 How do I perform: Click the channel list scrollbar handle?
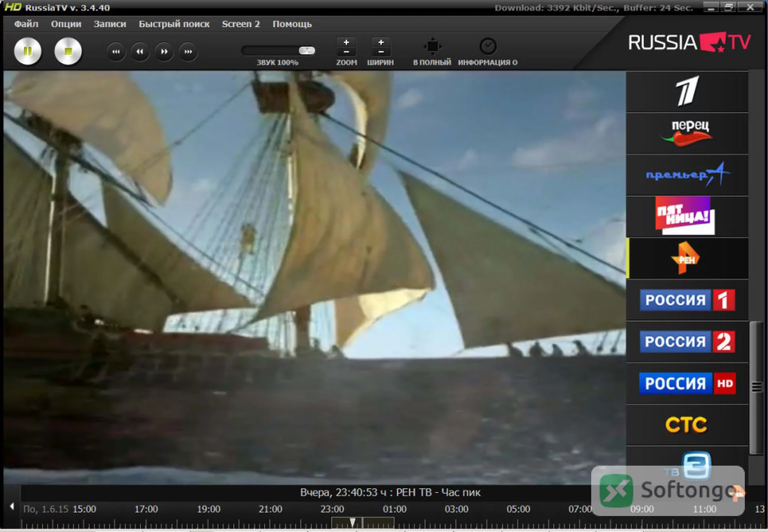click(x=756, y=387)
